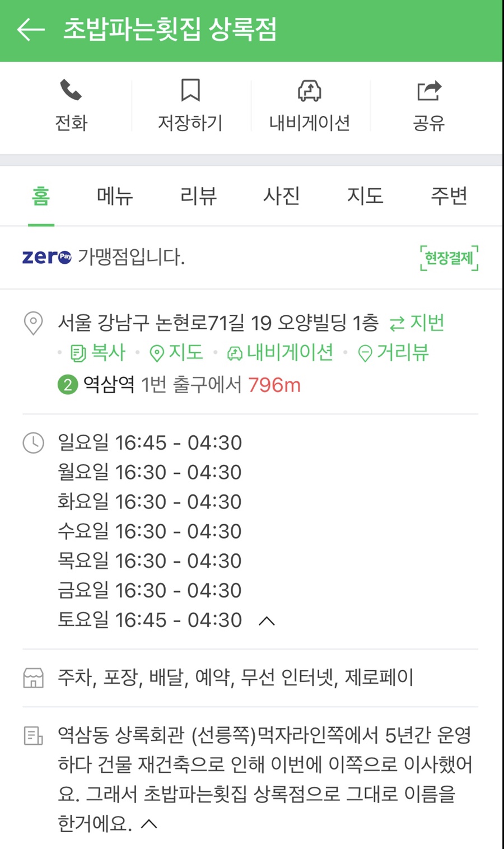The width and height of the screenshot is (504, 849).
Task: Tap the 현장결제 badge
Action: (449, 258)
